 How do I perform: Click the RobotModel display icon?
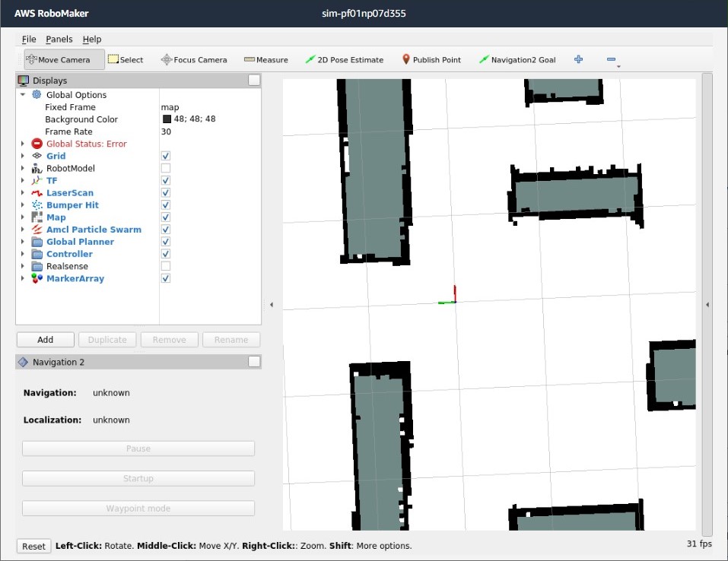click(37, 169)
